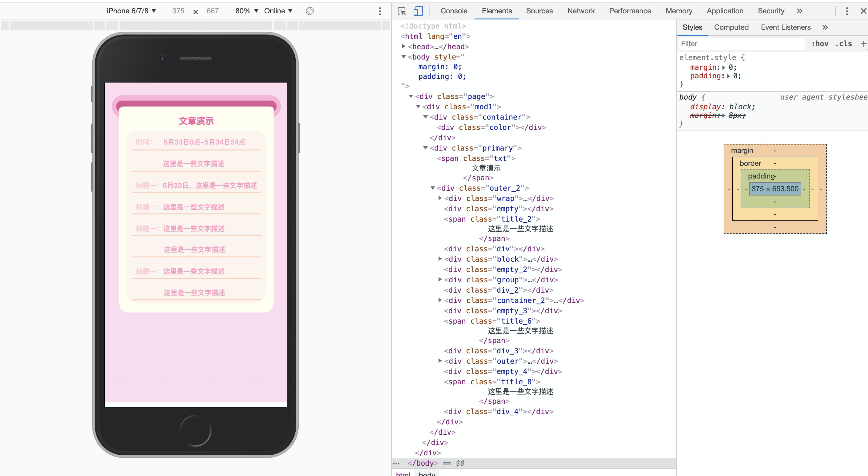This screenshot has height=476, width=868.
Task: Collapse the div class mod1 node
Action: click(418, 107)
